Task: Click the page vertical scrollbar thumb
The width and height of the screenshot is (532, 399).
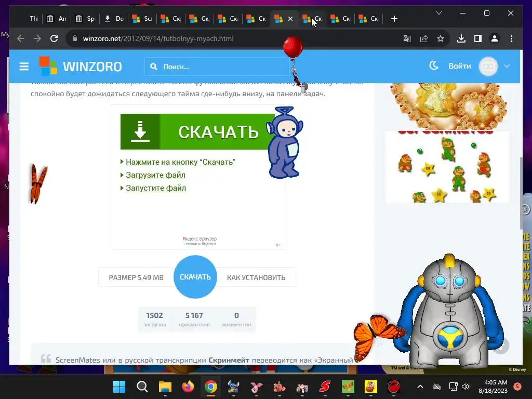Action: click(x=521, y=193)
